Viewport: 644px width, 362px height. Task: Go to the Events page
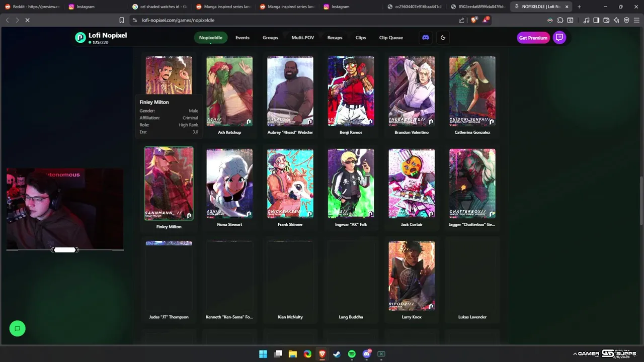click(243, 38)
